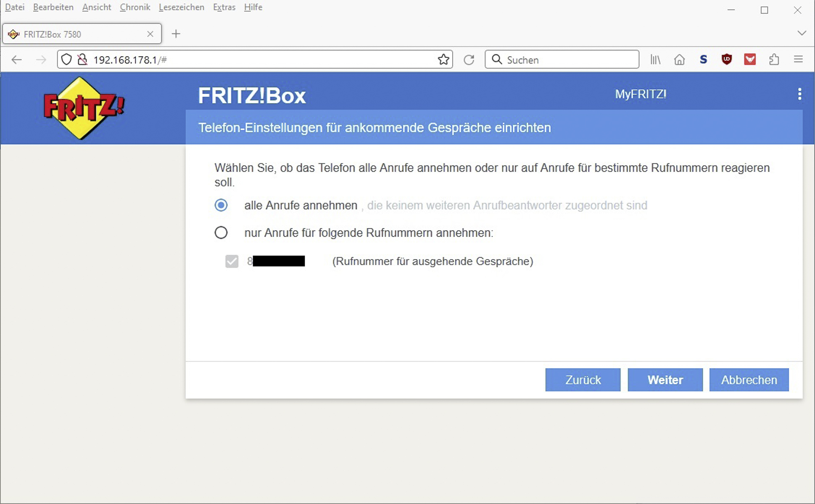Minimize the Firefox window
The image size is (815, 504).
coord(731,10)
